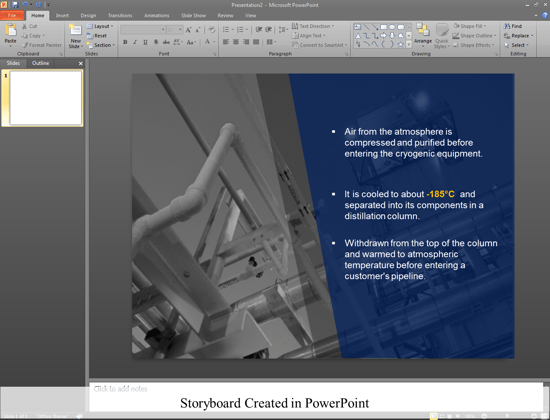
Task: Select the Arrow line shape
Action: tap(375, 27)
